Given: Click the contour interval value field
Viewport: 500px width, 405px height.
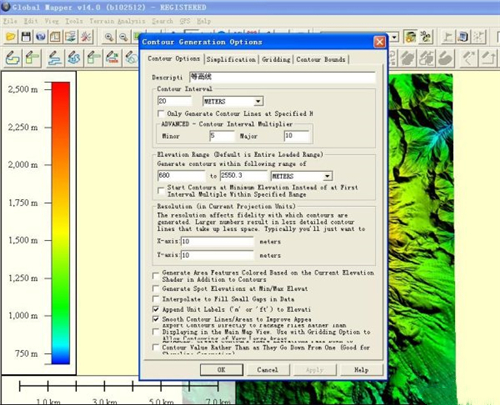Looking at the screenshot, I should (x=174, y=101).
